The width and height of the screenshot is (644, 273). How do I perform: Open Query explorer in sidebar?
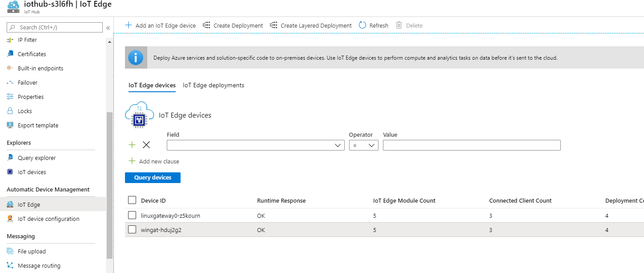tap(36, 158)
